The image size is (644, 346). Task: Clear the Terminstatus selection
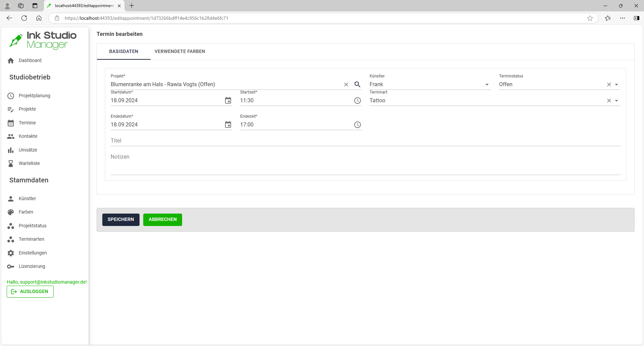pos(609,84)
